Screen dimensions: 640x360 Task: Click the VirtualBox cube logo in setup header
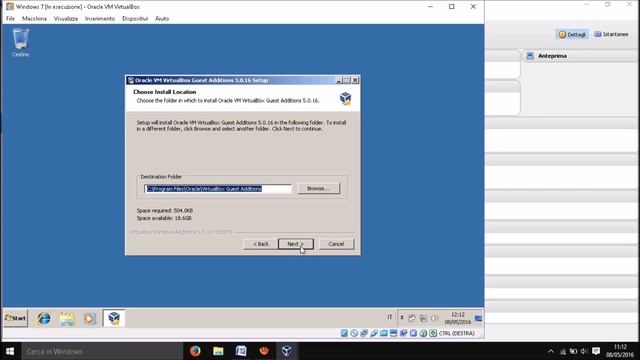coord(345,98)
